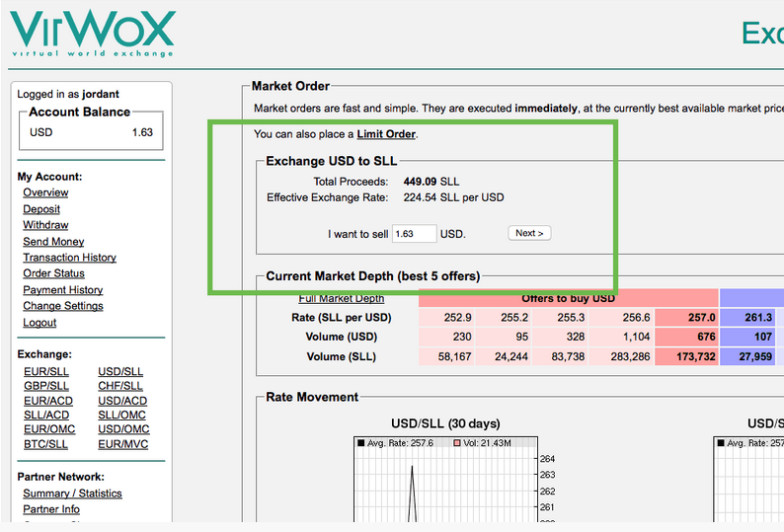Click the USD account balance 1.63

pyautogui.click(x=142, y=132)
